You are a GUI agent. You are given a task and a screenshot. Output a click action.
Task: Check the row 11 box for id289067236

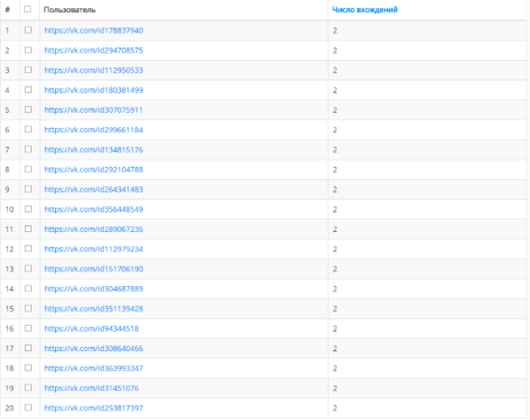click(x=28, y=229)
